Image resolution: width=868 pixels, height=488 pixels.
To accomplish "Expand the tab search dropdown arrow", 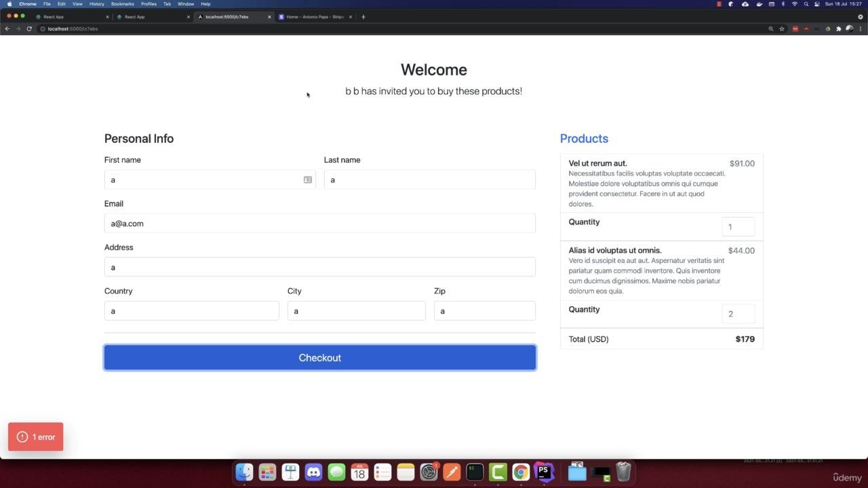I will point(861,16).
